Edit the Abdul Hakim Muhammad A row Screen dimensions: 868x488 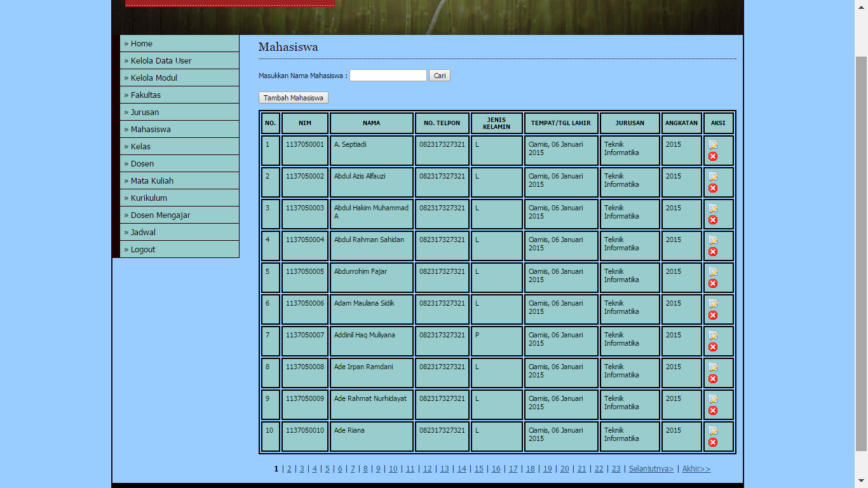click(x=713, y=208)
